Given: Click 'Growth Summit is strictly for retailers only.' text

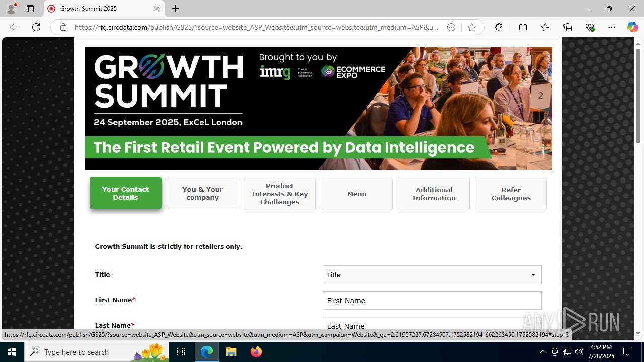Looking at the screenshot, I should coord(169,246).
